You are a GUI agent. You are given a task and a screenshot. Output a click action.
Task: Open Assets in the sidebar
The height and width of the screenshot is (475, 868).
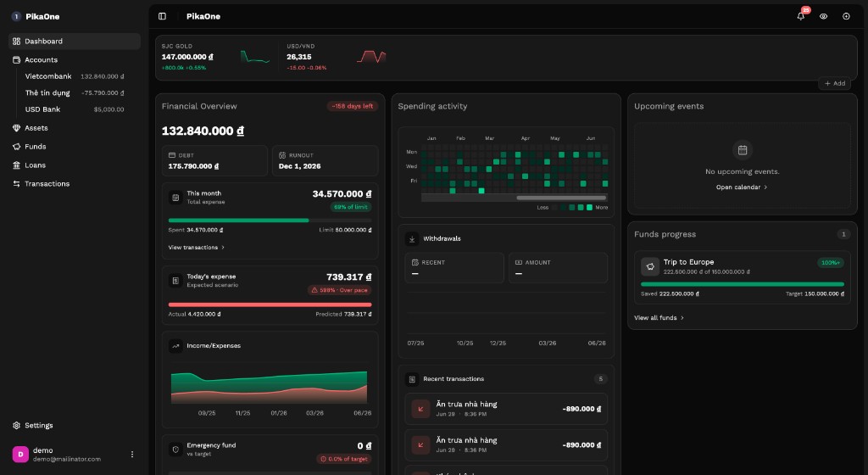pos(75,128)
